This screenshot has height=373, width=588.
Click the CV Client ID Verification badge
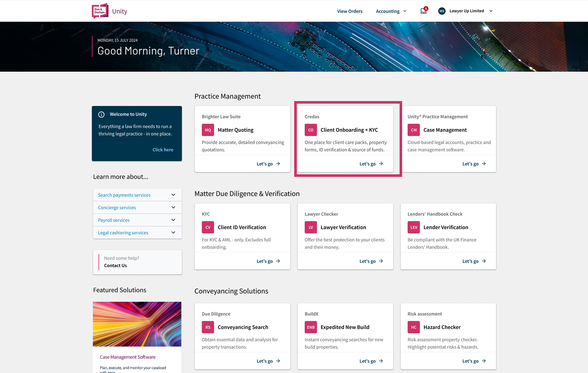(208, 227)
